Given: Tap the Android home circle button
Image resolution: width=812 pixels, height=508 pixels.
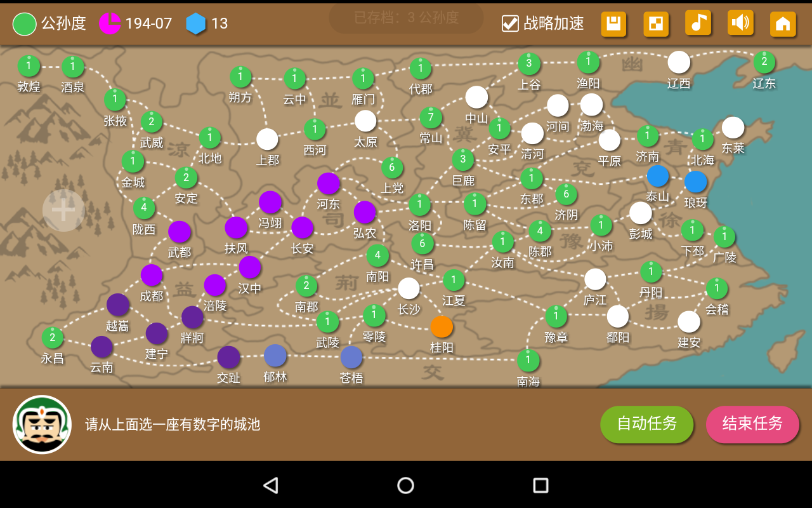Looking at the screenshot, I should [406, 485].
